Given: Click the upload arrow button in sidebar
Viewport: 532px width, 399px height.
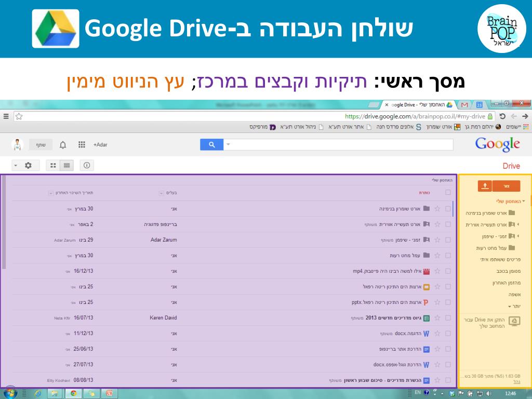Looking at the screenshot, I should [485, 186].
